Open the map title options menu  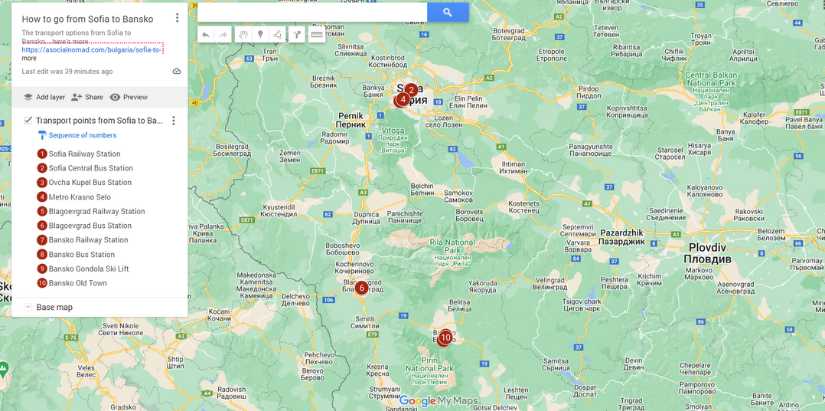[177, 18]
